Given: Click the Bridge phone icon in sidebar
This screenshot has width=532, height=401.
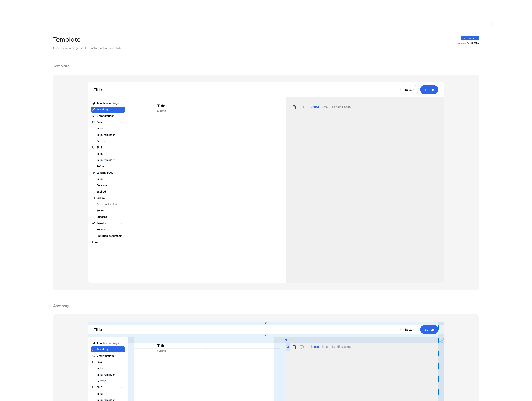Looking at the screenshot, I should [x=94, y=198].
